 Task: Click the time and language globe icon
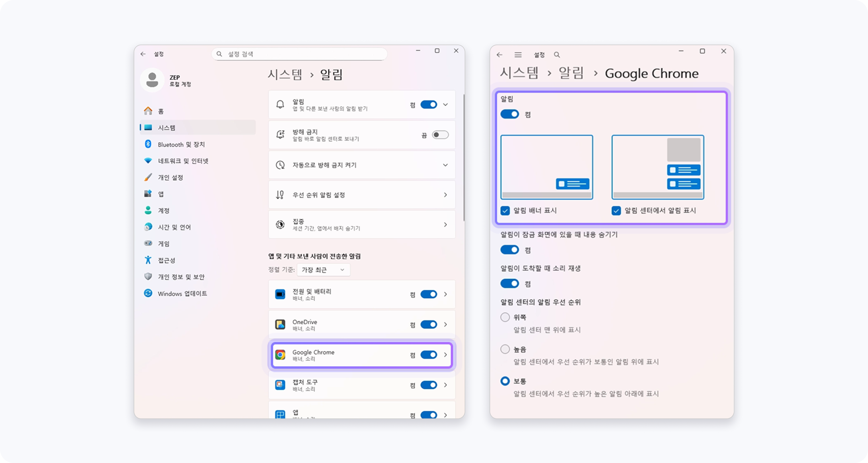[x=148, y=227]
